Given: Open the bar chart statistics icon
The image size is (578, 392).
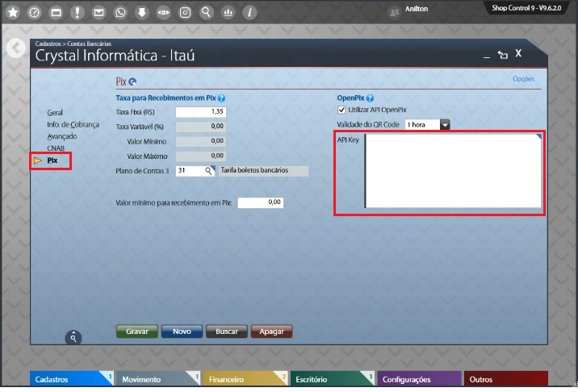Looking at the screenshot, I should click(x=228, y=13).
